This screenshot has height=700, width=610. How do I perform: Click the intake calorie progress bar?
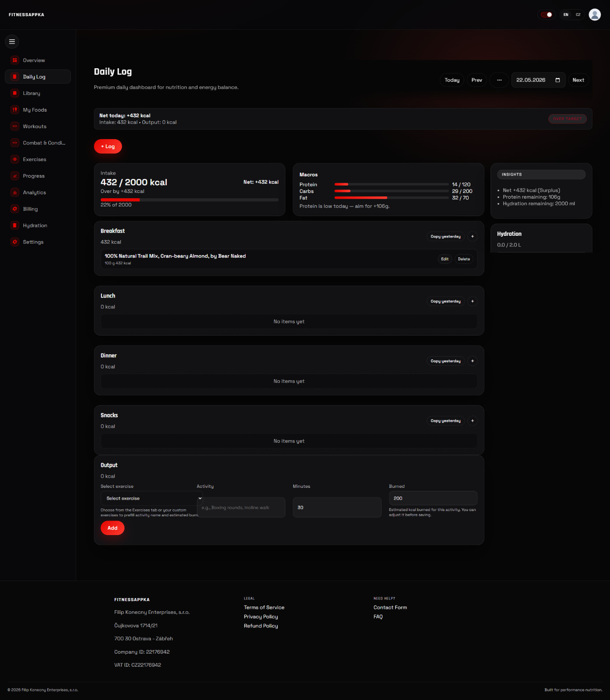click(189, 199)
